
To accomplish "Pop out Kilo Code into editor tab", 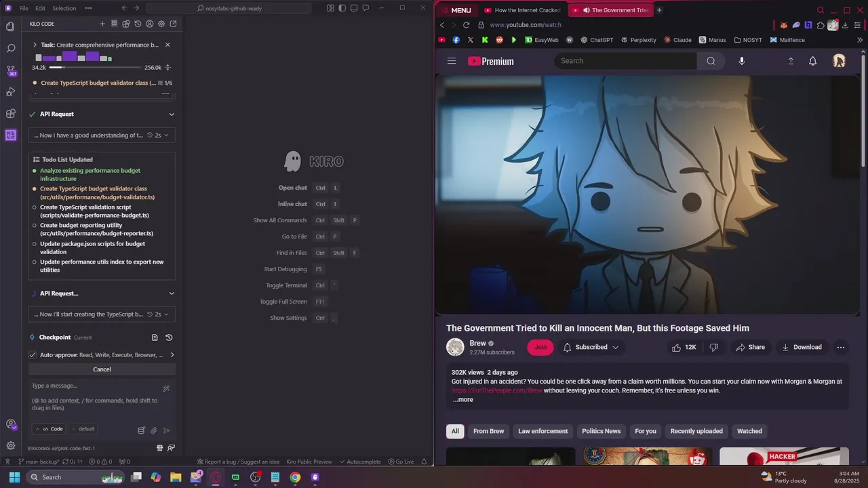I will click(173, 24).
